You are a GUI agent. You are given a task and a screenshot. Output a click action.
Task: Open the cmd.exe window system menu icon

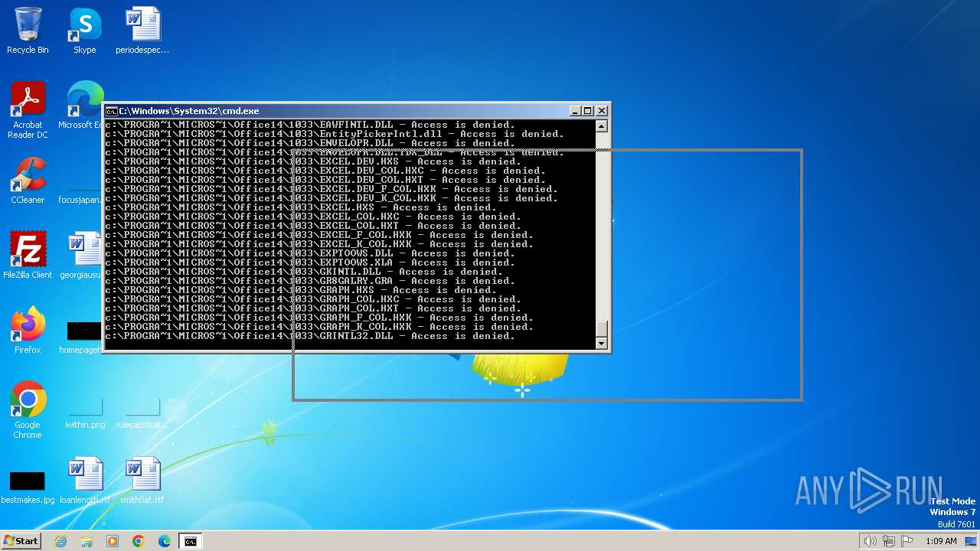point(112,111)
